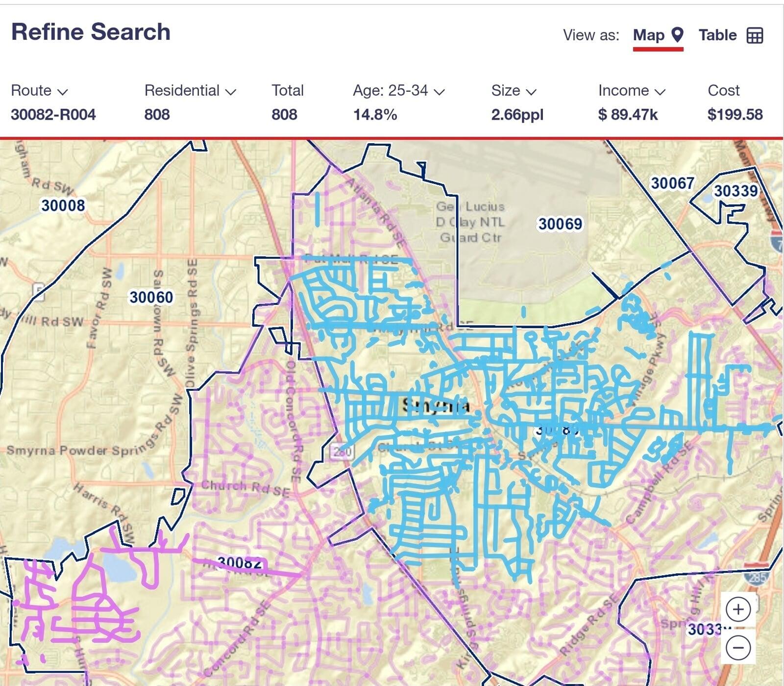The width and height of the screenshot is (784, 686).
Task: Click the 30067 ZIP code label
Action: pyautogui.click(x=672, y=183)
